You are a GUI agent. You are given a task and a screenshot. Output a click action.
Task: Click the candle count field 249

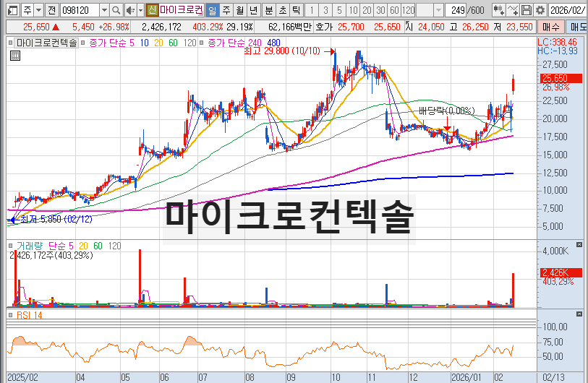[x=457, y=10]
